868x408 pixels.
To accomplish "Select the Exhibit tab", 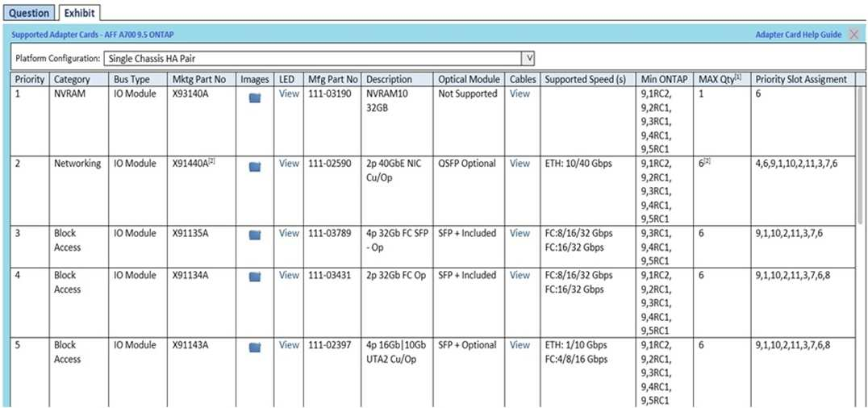I will click(79, 13).
